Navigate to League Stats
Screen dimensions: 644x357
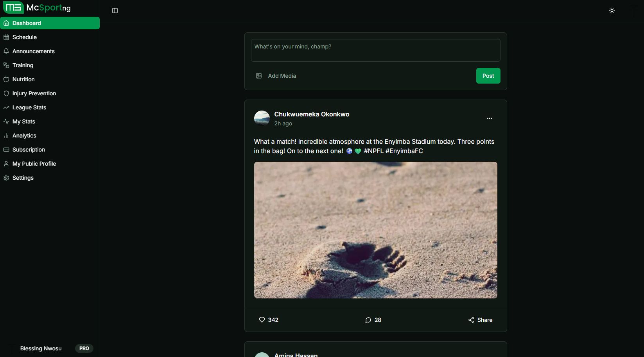(29, 107)
